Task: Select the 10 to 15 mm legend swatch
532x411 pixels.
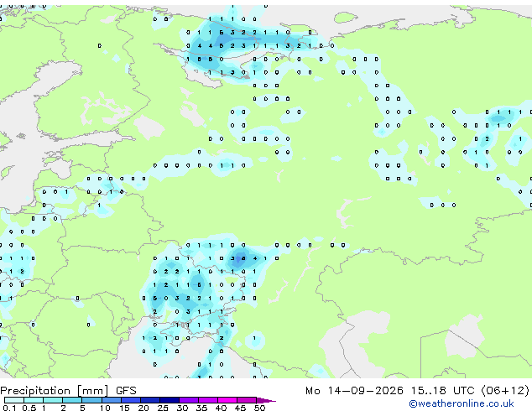Action: coord(111,400)
